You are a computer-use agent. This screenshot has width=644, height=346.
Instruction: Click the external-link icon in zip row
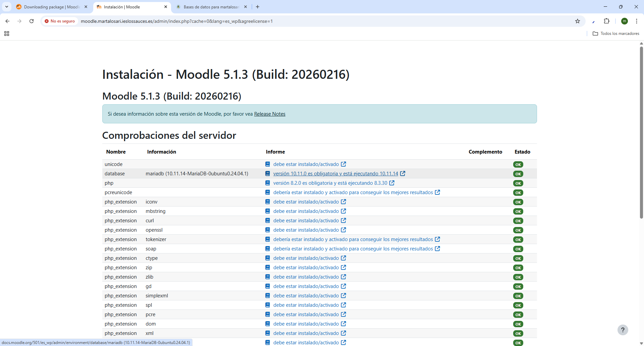click(343, 268)
